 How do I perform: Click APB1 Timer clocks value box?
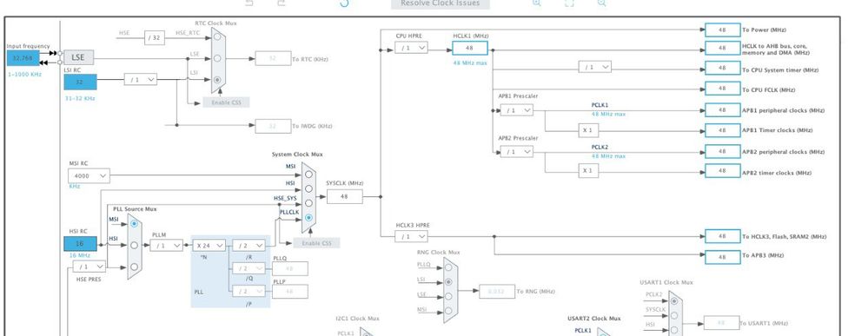pyautogui.click(x=722, y=130)
